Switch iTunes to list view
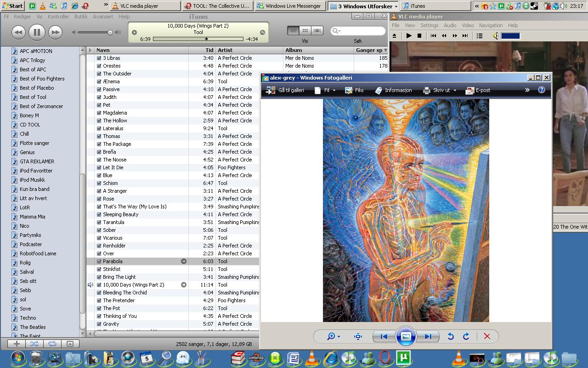Image resolution: width=588 pixels, height=368 pixels. tap(293, 30)
